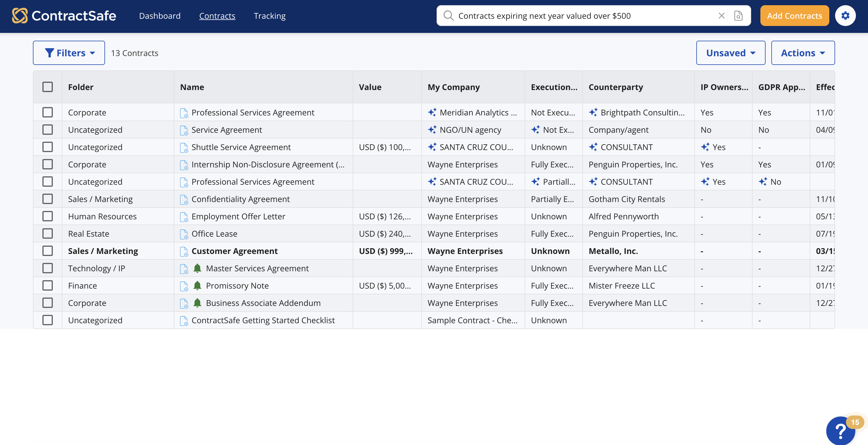Check the Shuttle Service Agreement row checkbox
Image resolution: width=868 pixels, height=445 pixels.
[48, 147]
